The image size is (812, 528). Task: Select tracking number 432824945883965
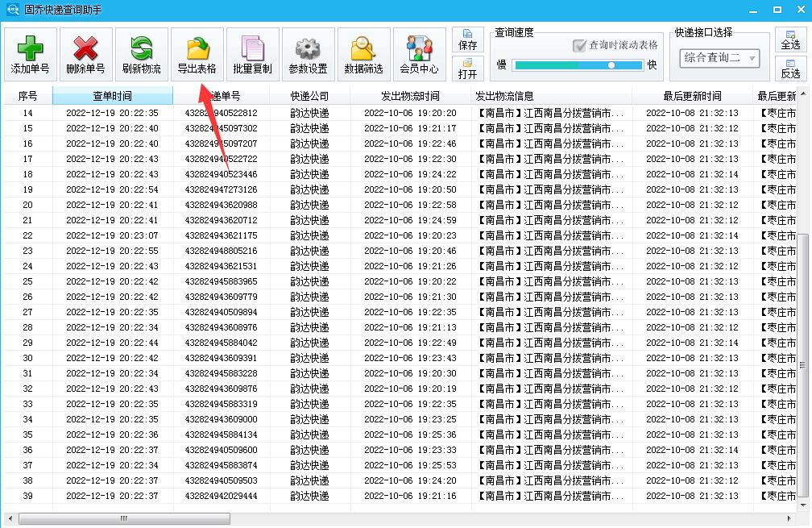(221, 281)
